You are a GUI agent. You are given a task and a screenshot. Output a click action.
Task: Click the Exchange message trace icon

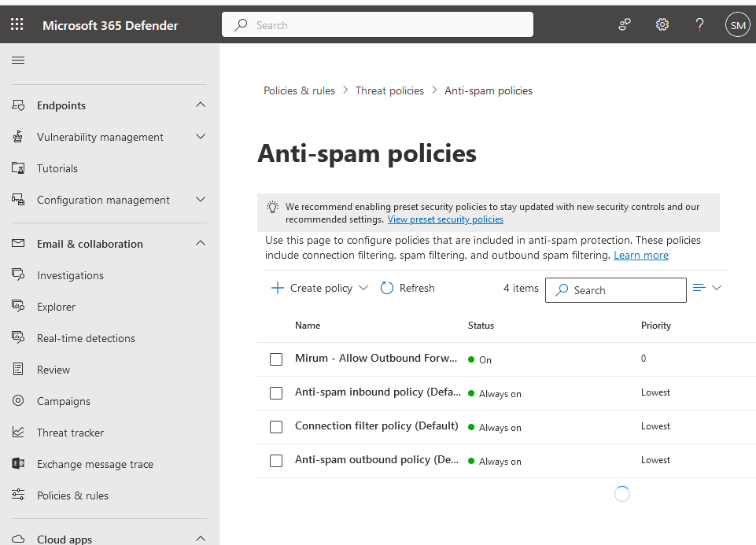(x=18, y=463)
